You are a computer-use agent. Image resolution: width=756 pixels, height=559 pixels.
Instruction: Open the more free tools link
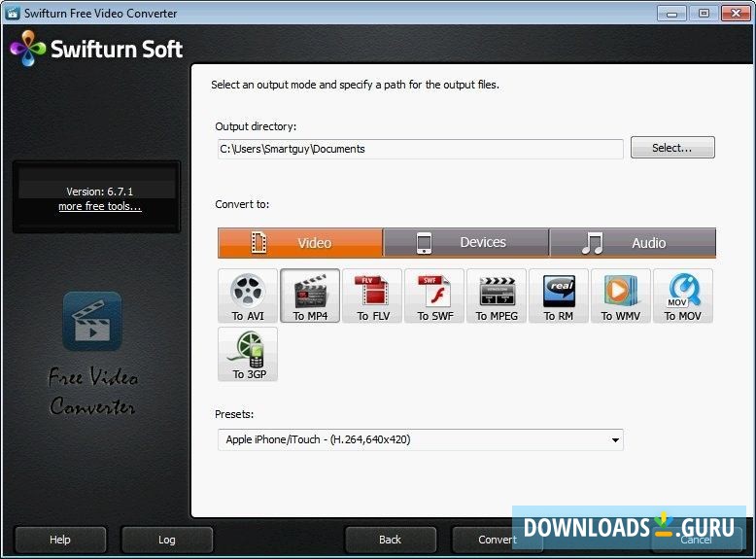coord(100,206)
